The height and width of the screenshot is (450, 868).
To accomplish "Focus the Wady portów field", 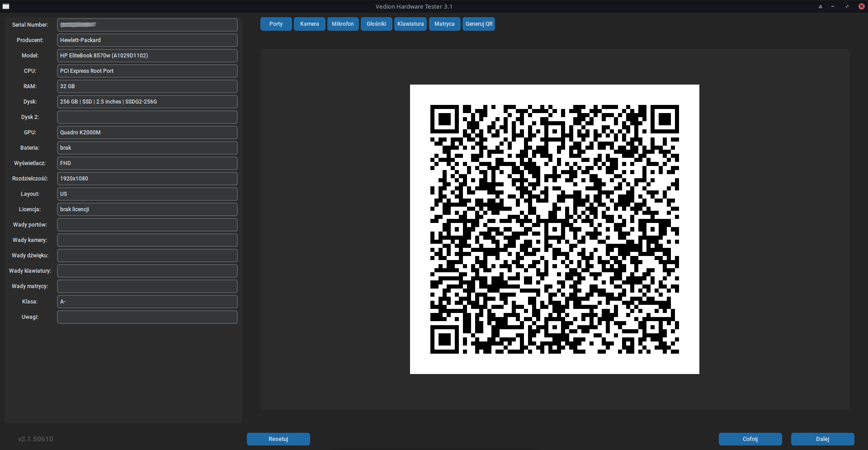I will point(147,225).
